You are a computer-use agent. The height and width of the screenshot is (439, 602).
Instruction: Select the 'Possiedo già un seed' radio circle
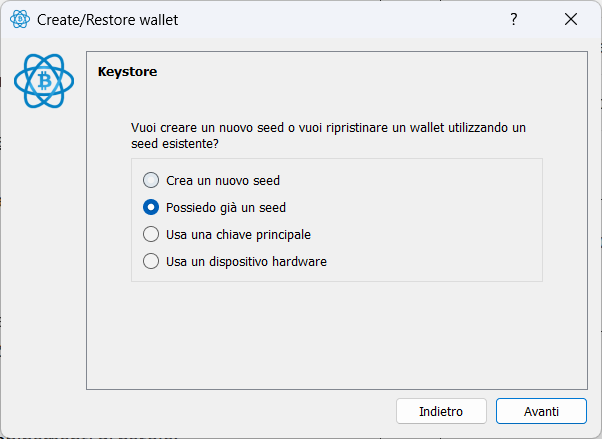(x=151, y=207)
